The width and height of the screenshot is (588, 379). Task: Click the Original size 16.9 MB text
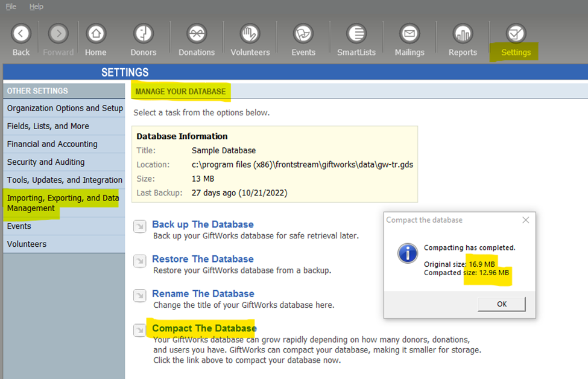coord(460,264)
